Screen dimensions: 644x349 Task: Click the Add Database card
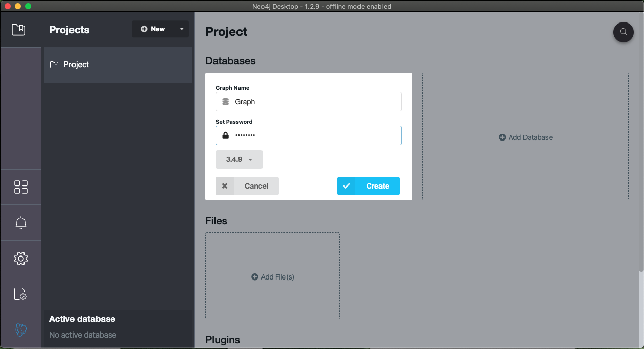pos(526,136)
